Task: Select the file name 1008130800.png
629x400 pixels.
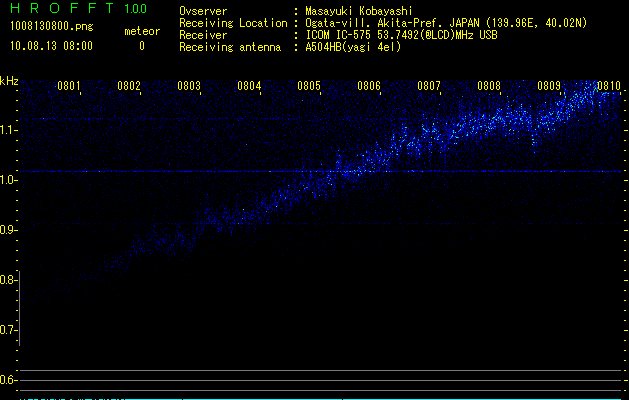Action: pyautogui.click(x=52, y=27)
